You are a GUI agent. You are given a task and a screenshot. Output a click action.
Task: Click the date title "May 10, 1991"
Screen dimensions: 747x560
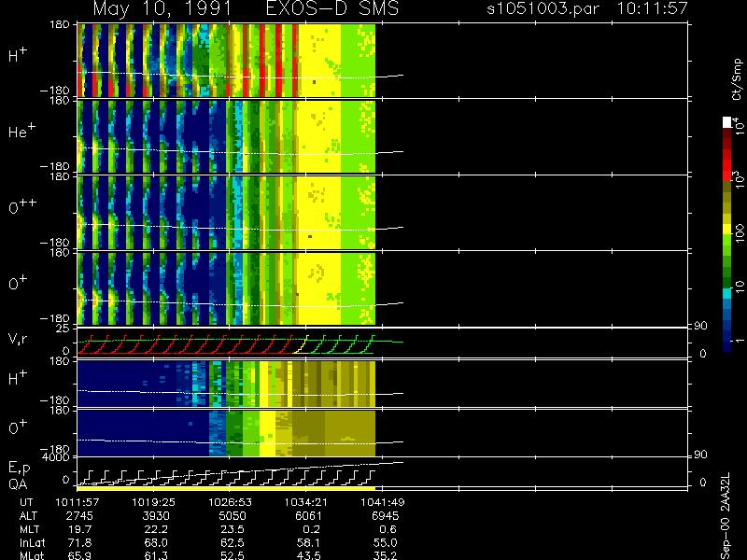162,8
